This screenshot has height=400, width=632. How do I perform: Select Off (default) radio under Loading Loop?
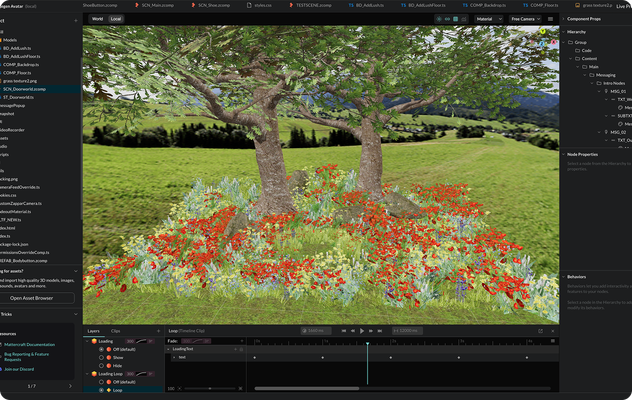101,382
